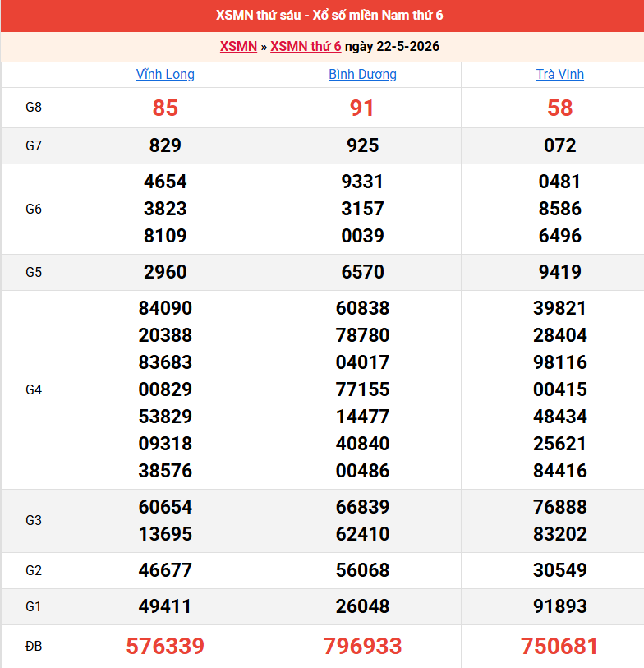Image resolution: width=644 pixels, height=668 pixels.
Task: Select G3 number 83202
Action: pyautogui.click(x=559, y=534)
